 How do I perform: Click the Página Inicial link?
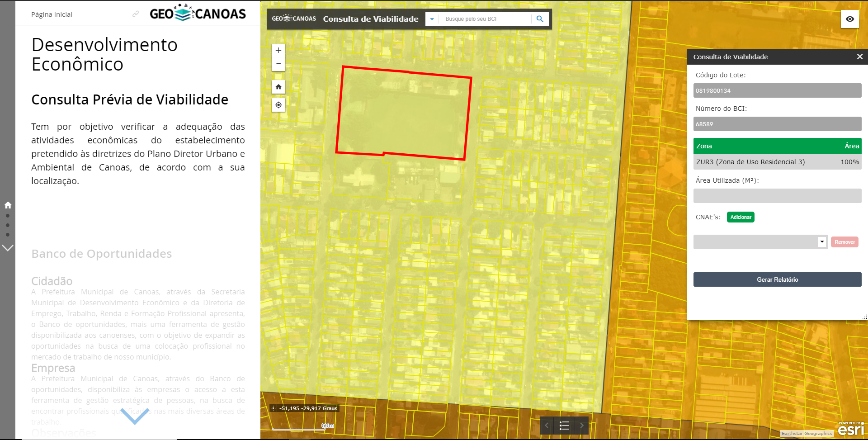tap(52, 14)
